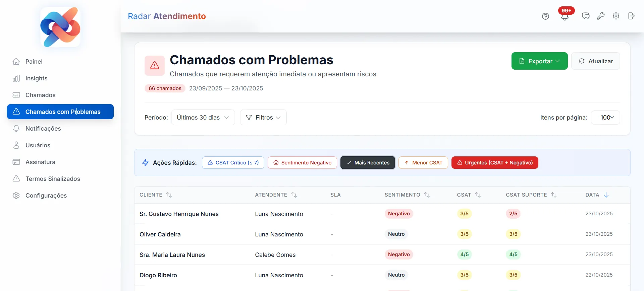Click Luna Nascimento in Gustavo's row
The height and width of the screenshot is (291, 644).
(279, 214)
